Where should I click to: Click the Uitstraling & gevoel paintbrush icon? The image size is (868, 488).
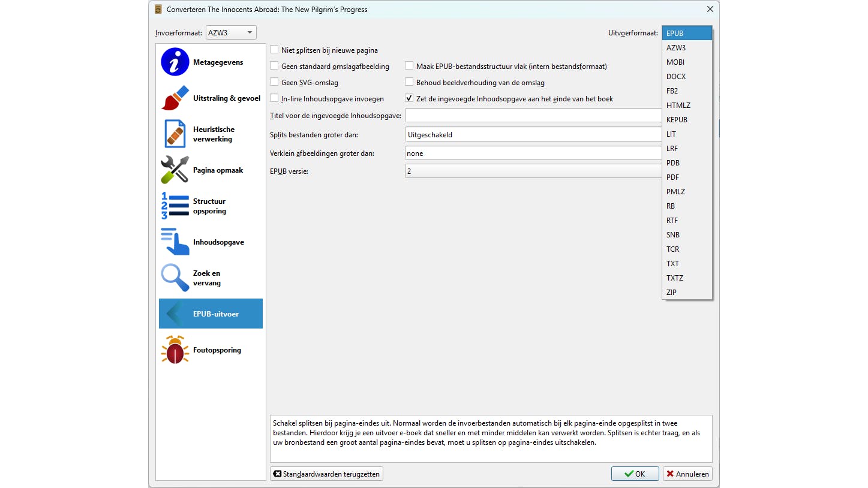tap(175, 98)
